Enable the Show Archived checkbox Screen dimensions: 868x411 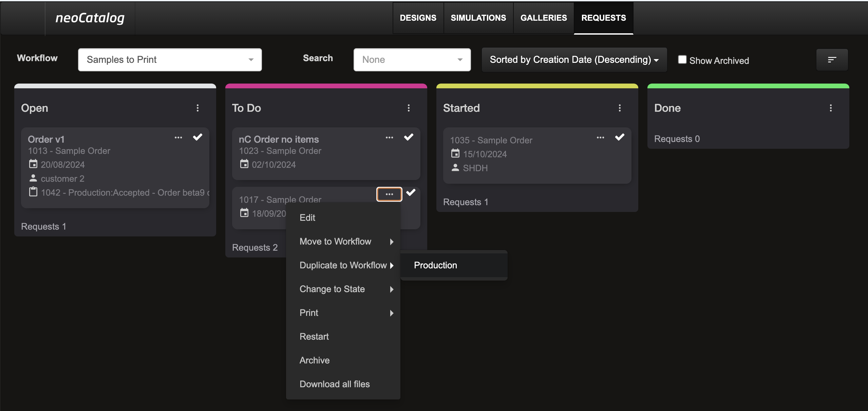[x=682, y=59]
